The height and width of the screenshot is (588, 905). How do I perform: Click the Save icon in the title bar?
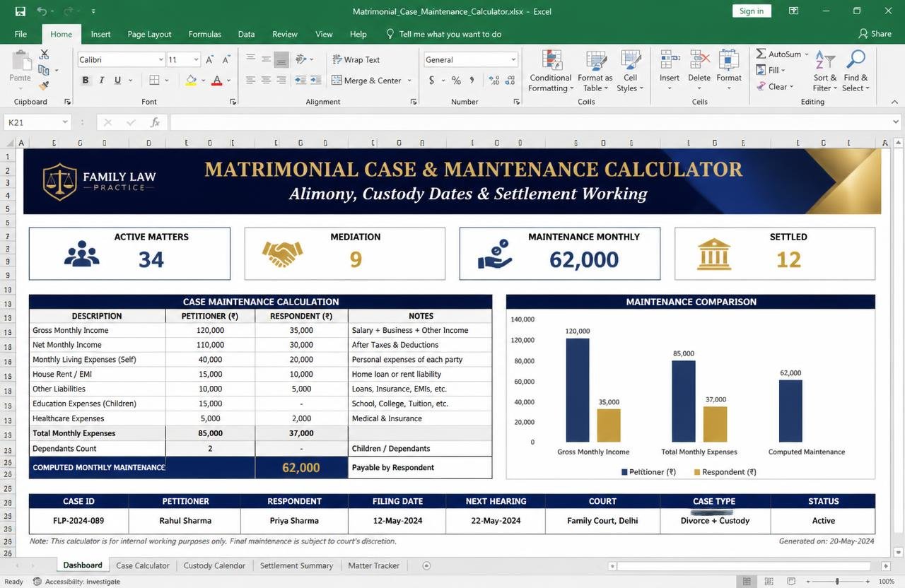21,11
